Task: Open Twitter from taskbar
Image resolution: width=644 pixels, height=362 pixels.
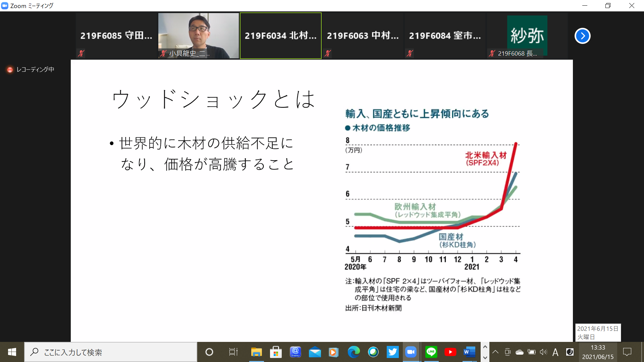Action: pyautogui.click(x=392, y=352)
